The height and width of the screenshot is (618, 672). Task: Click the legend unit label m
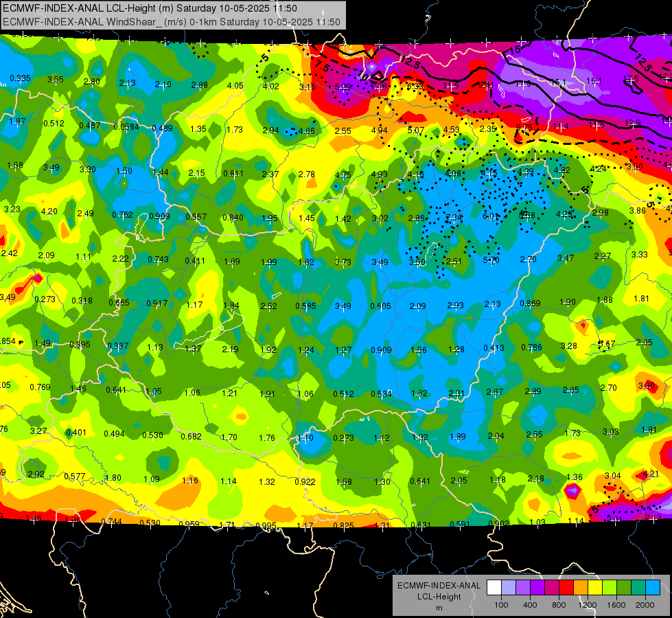pyautogui.click(x=439, y=608)
